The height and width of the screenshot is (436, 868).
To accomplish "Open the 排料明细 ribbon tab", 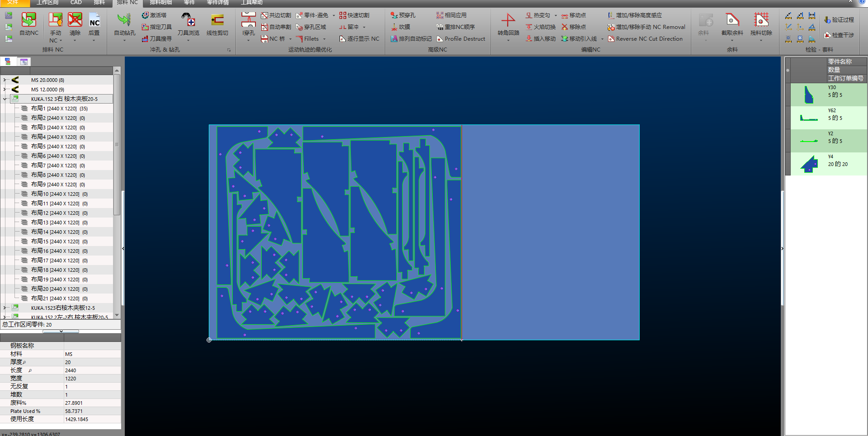I will [160, 3].
